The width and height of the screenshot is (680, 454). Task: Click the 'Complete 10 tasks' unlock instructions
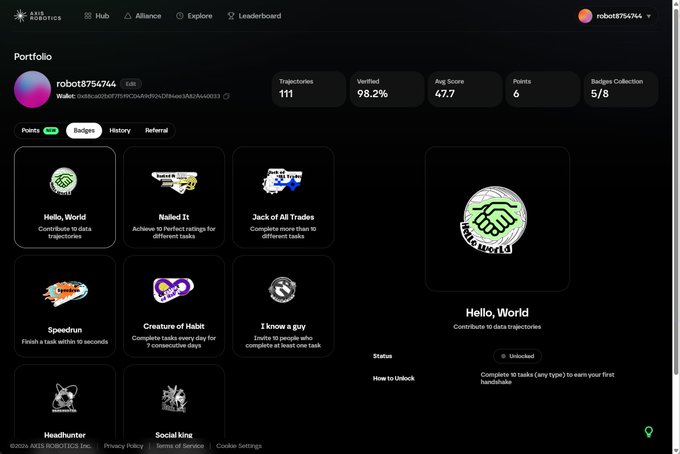pos(547,378)
